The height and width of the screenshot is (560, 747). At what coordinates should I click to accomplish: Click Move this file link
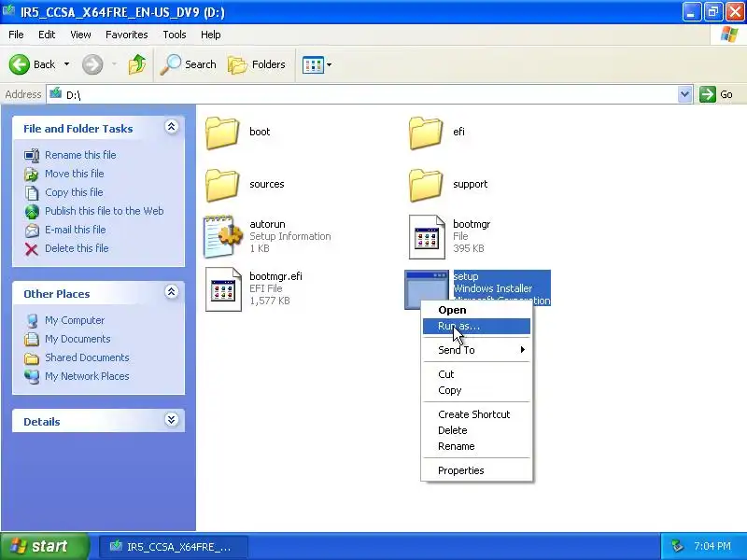point(75,174)
